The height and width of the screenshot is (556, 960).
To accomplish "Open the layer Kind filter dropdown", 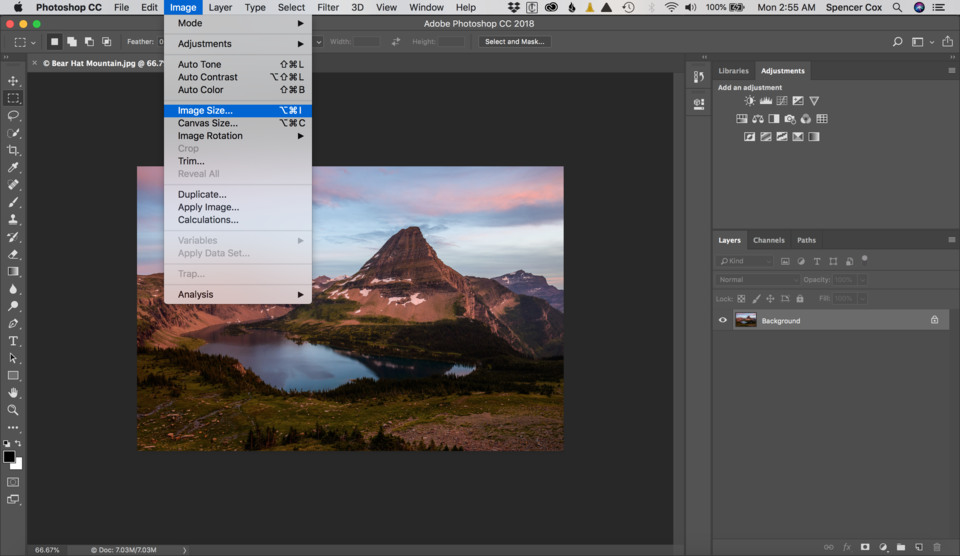I will point(746,261).
